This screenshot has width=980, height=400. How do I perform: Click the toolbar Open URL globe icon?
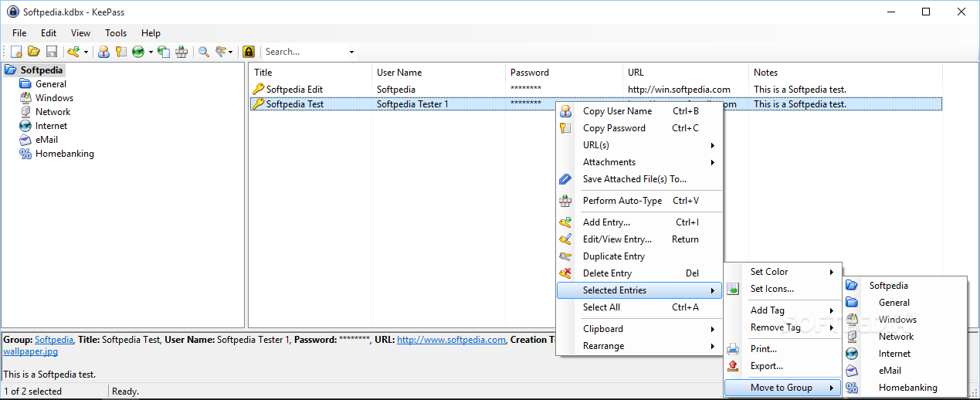[x=138, y=52]
